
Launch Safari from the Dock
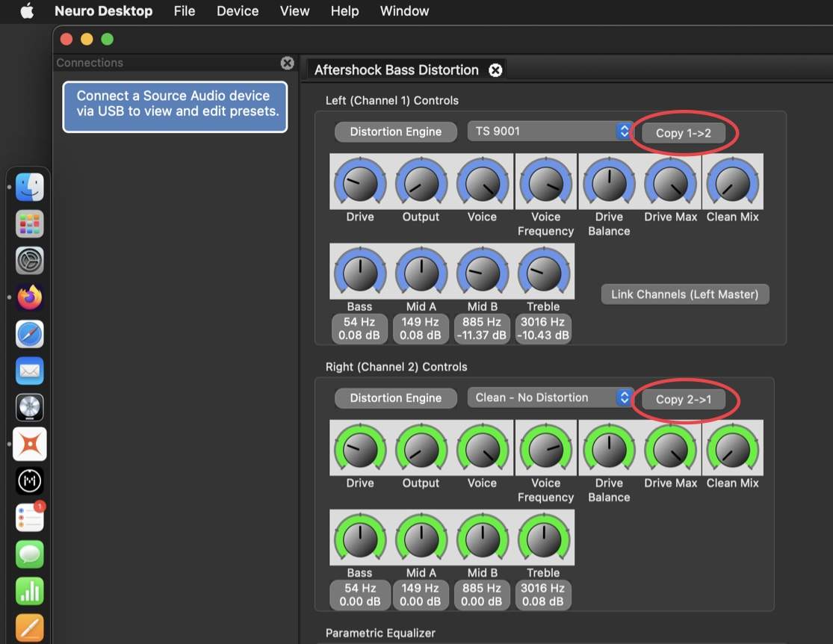click(30, 334)
